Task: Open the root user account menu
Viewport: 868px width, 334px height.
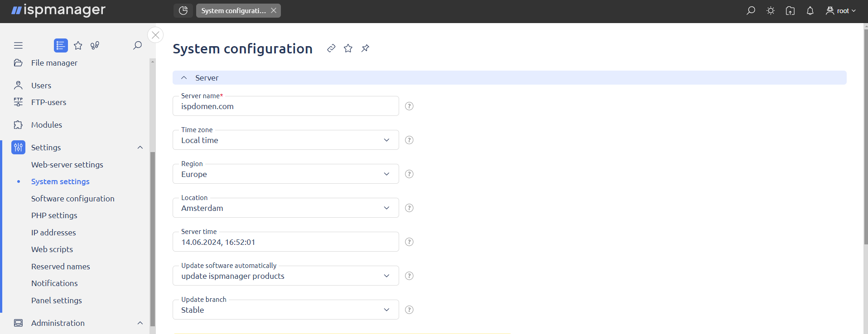Action: tap(841, 11)
